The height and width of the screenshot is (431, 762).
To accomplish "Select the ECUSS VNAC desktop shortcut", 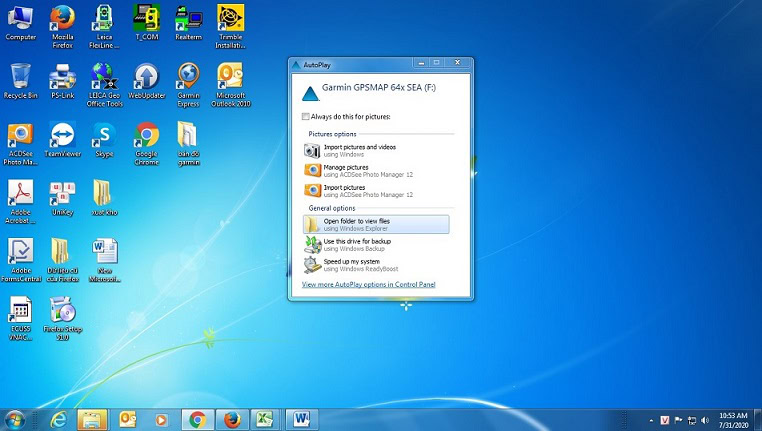I will [20, 319].
